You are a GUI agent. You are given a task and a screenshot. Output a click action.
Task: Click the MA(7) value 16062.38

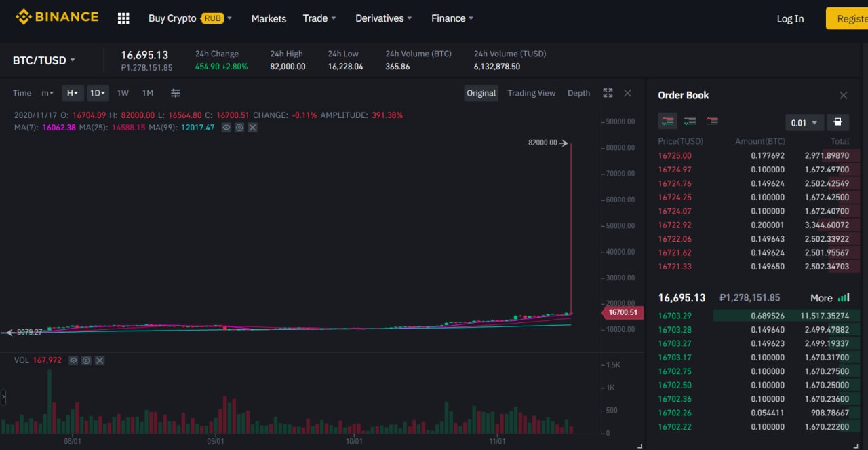[x=59, y=127]
